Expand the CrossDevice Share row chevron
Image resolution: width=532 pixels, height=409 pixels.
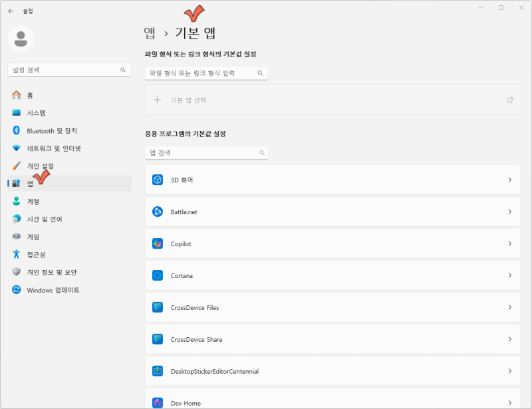pyautogui.click(x=509, y=339)
